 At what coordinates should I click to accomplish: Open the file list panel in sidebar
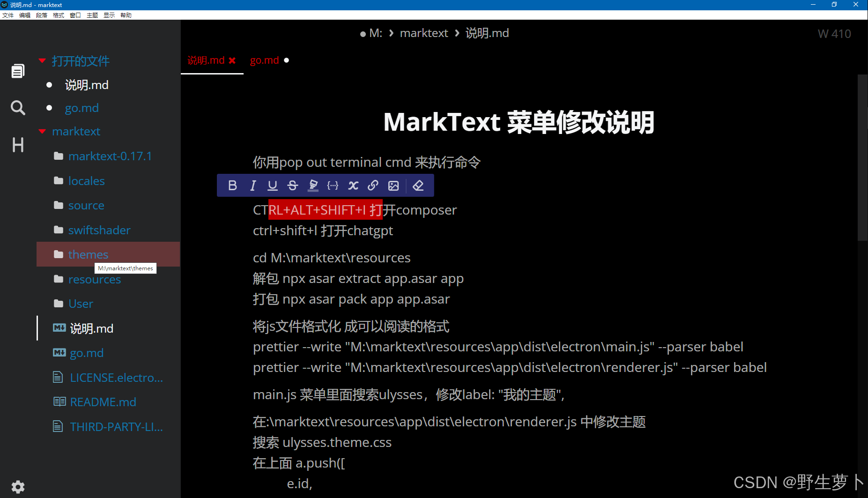(17, 70)
